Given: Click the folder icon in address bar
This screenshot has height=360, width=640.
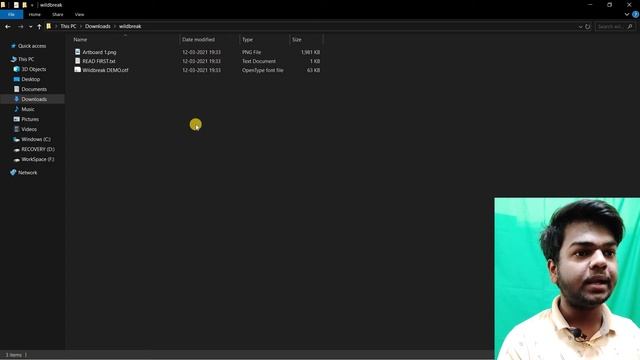Looking at the screenshot, I should click(x=49, y=26).
